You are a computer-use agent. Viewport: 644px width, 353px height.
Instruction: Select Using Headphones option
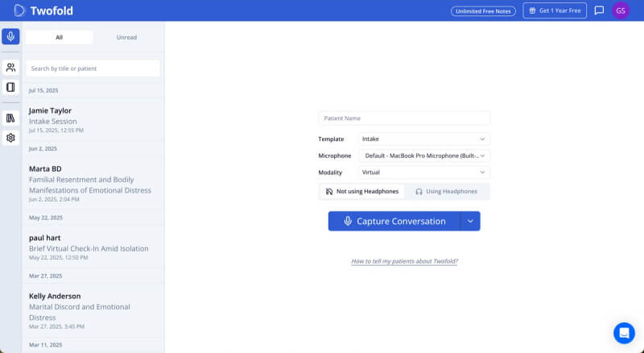coord(447,191)
